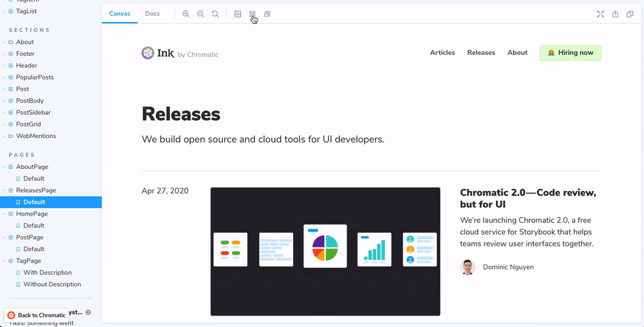This screenshot has height=327, width=644.
Task: Click the Back to Chromatic button
Action: [37, 315]
